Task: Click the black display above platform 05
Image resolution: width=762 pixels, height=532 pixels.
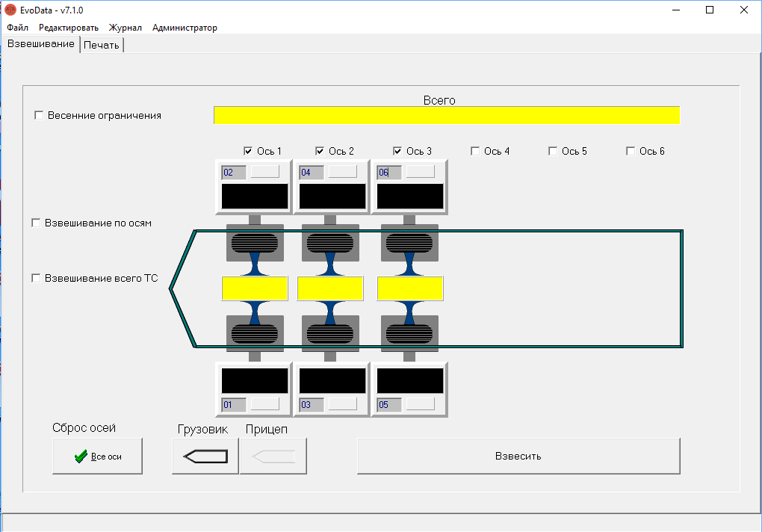Action: 410,380
